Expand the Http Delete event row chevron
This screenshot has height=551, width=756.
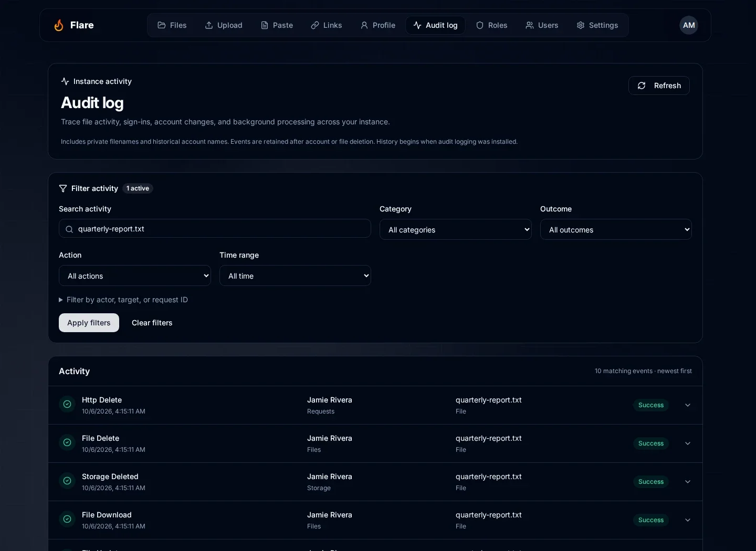click(688, 405)
